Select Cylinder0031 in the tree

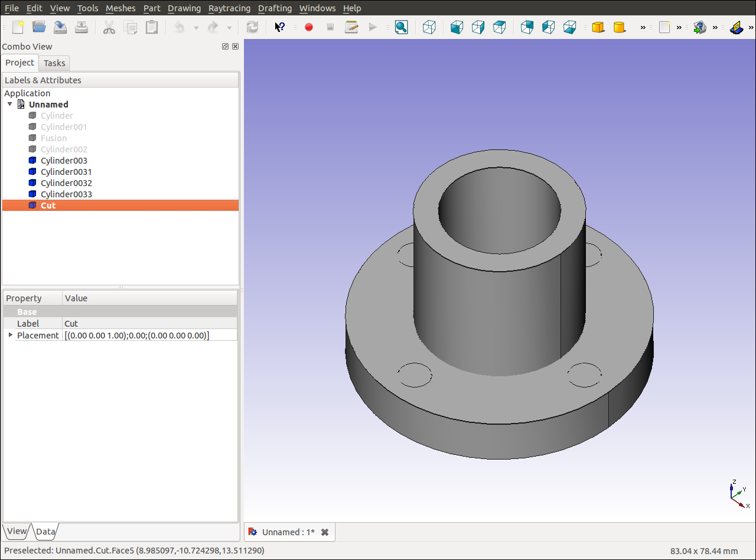66,172
